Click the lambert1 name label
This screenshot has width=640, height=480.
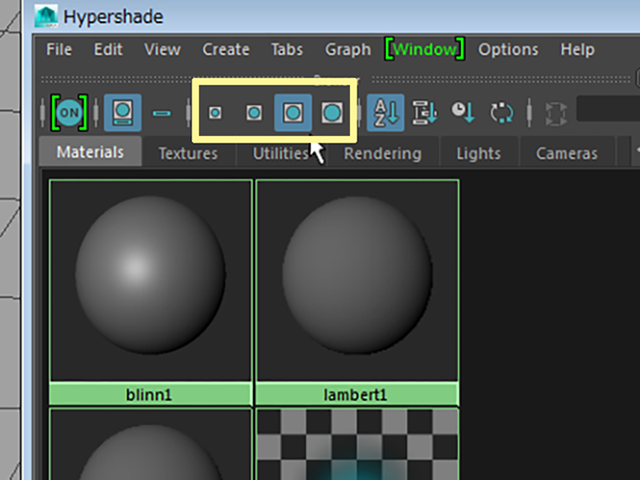pyautogui.click(x=357, y=394)
